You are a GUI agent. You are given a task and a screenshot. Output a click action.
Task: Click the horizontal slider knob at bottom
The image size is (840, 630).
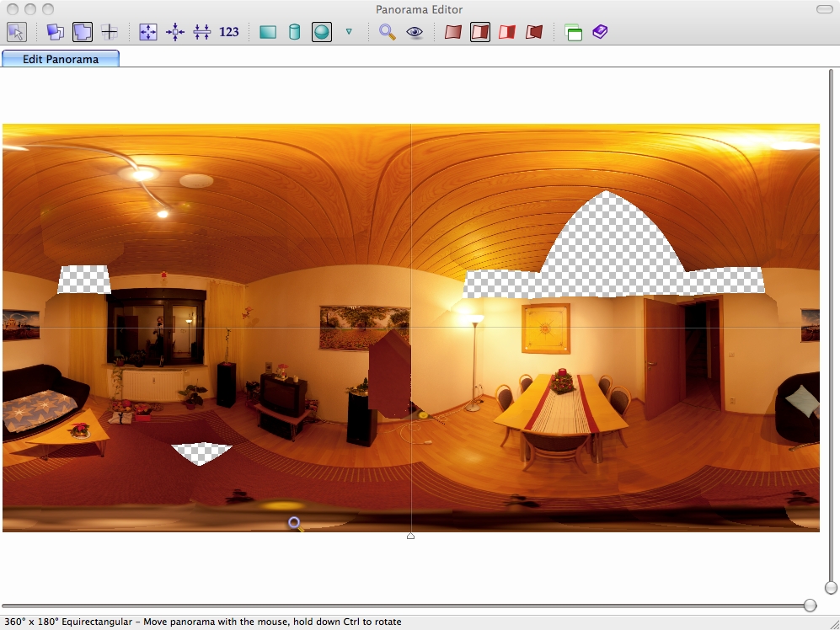pyautogui.click(x=810, y=605)
